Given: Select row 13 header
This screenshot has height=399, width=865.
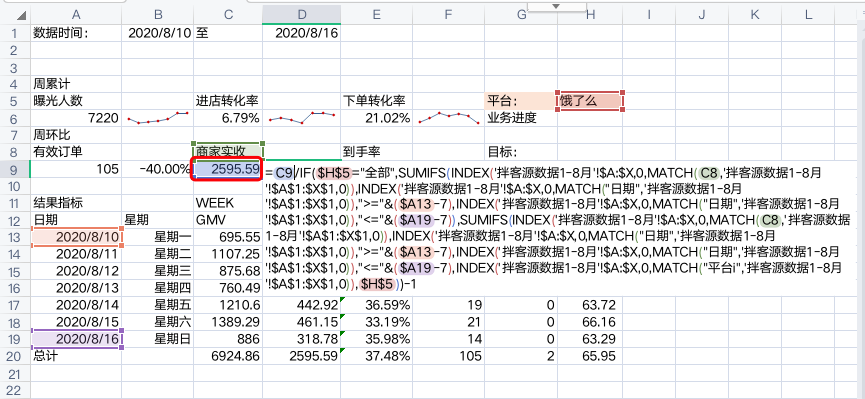Looking at the screenshot, I should (x=15, y=237).
